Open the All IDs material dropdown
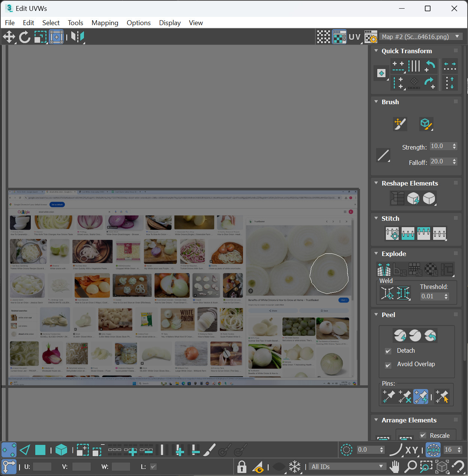 click(348, 467)
